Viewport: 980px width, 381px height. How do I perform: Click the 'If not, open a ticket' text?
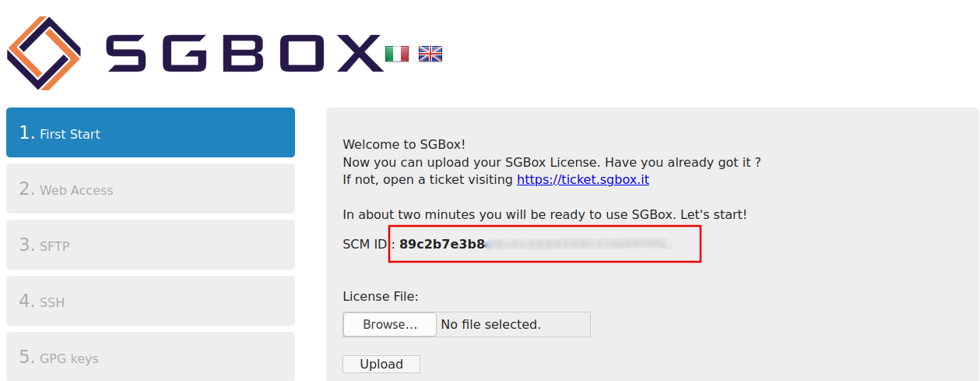[x=429, y=179]
